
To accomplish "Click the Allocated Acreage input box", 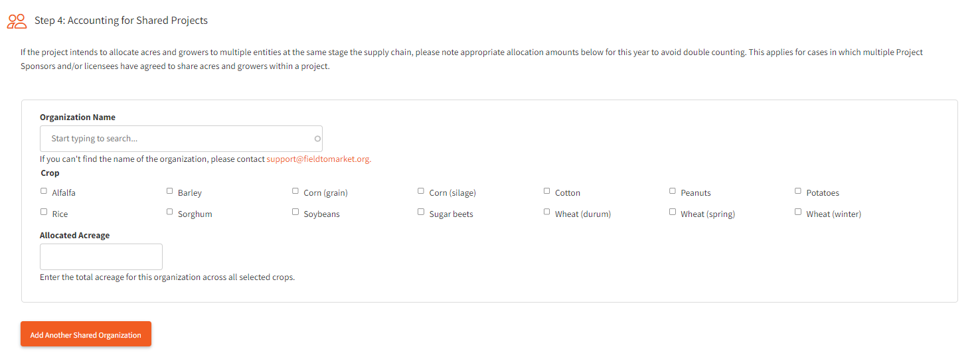I will click(x=101, y=257).
